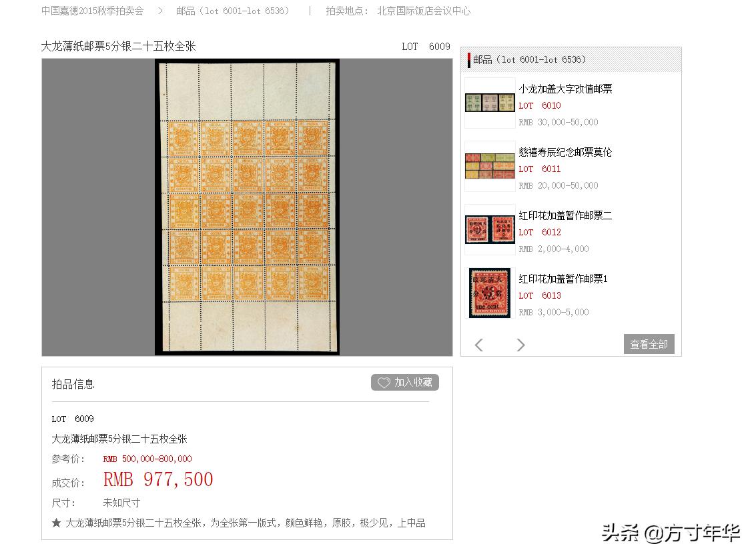Click the heart icon to favorite this lot
The image size is (756, 558).
384,382
